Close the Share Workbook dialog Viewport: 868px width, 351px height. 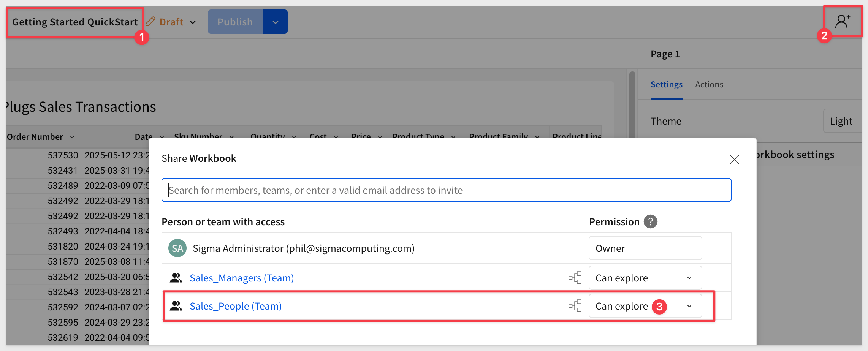[734, 160]
